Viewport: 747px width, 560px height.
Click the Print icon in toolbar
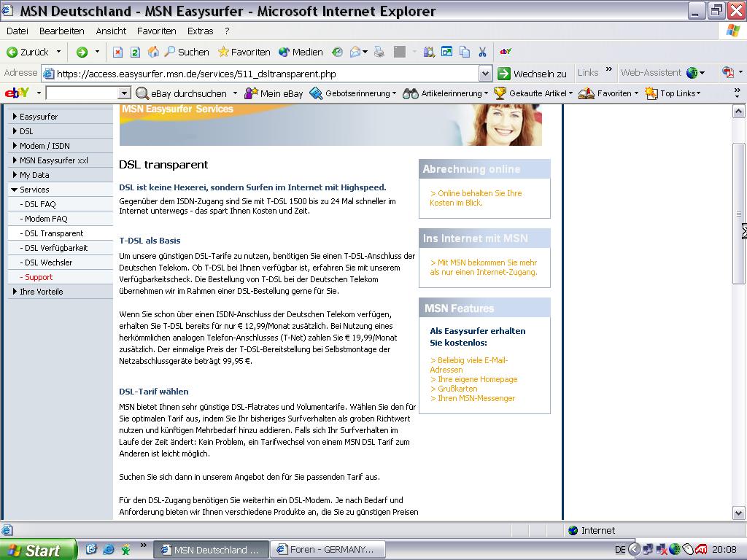pyautogui.click(x=379, y=52)
